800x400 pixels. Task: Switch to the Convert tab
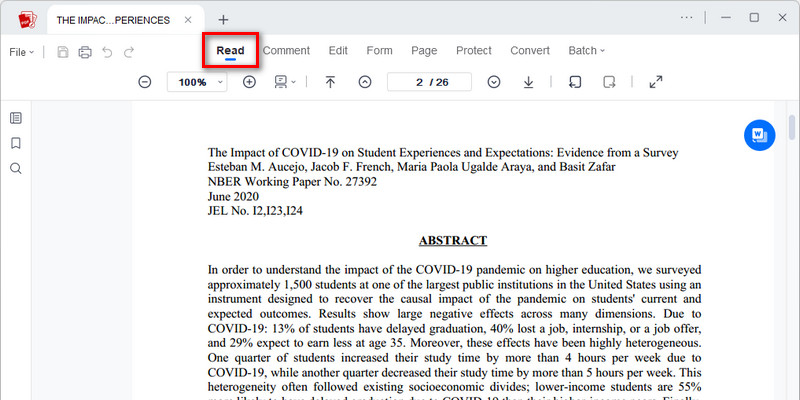click(530, 51)
